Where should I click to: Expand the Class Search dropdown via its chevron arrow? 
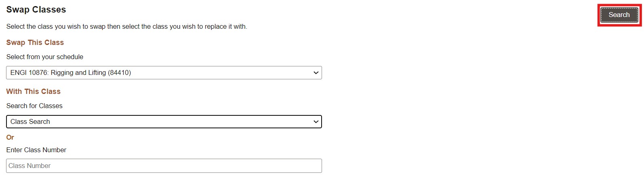pos(316,122)
